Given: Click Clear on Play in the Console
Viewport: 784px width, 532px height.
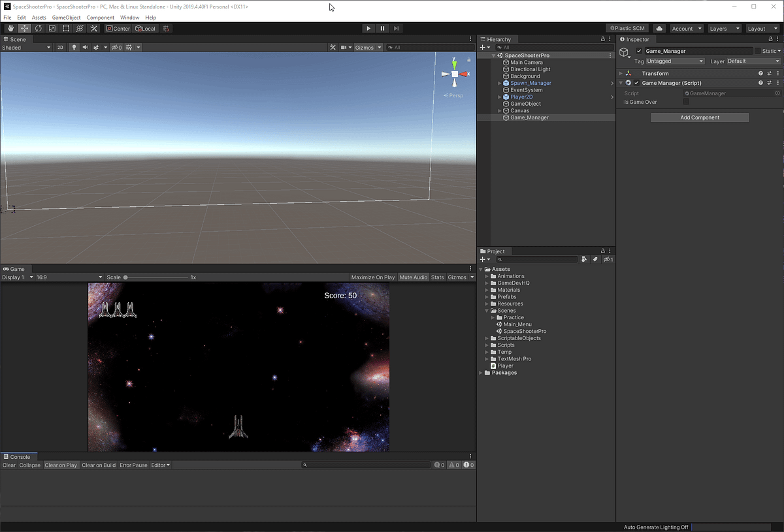Looking at the screenshot, I should coord(61,465).
